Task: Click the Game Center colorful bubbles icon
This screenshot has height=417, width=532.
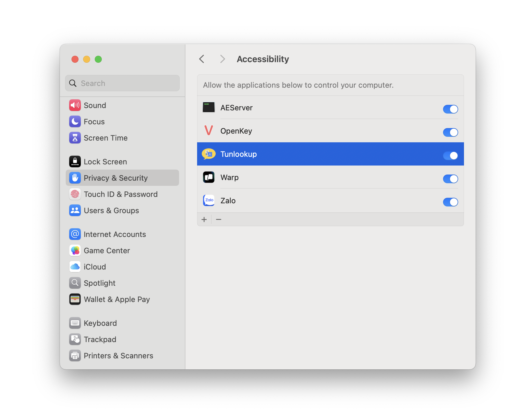Action: 75,250
